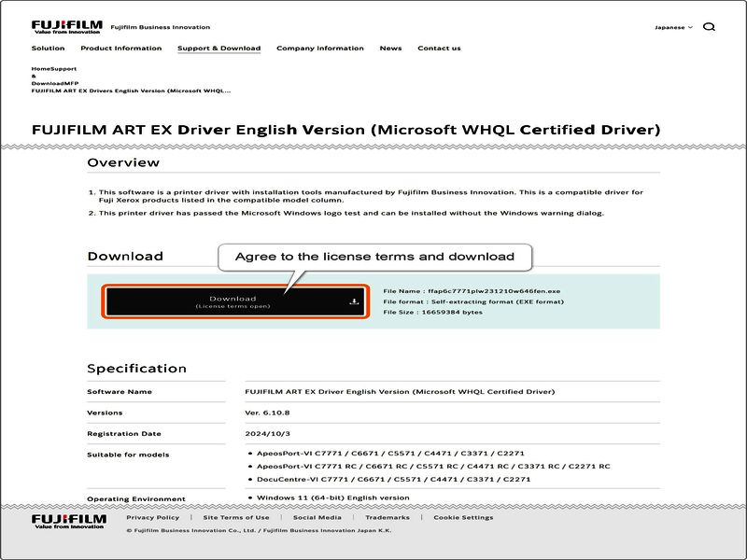Viewport: 747px width, 560px height.
Task: Select the File format Self-extracting text
Action: coord(473,301)
